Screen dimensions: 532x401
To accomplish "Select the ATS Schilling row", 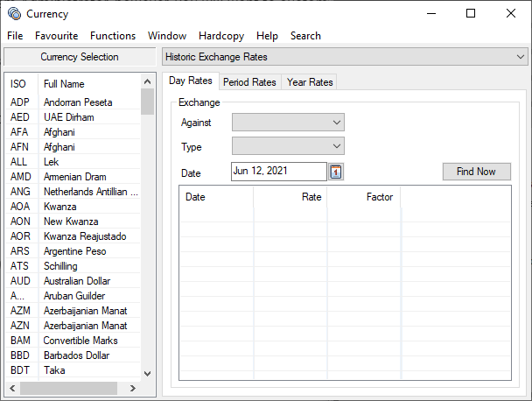I will [73, 266].
